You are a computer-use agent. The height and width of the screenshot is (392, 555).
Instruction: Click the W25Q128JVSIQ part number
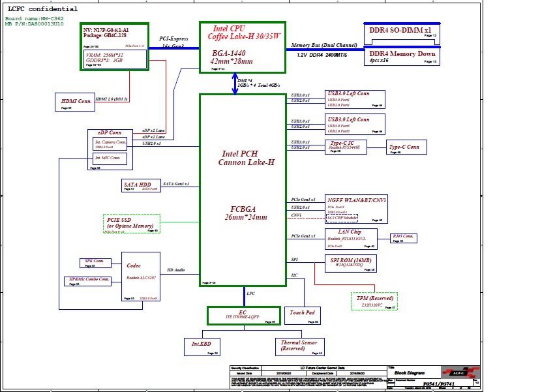(x=349, y=265)
